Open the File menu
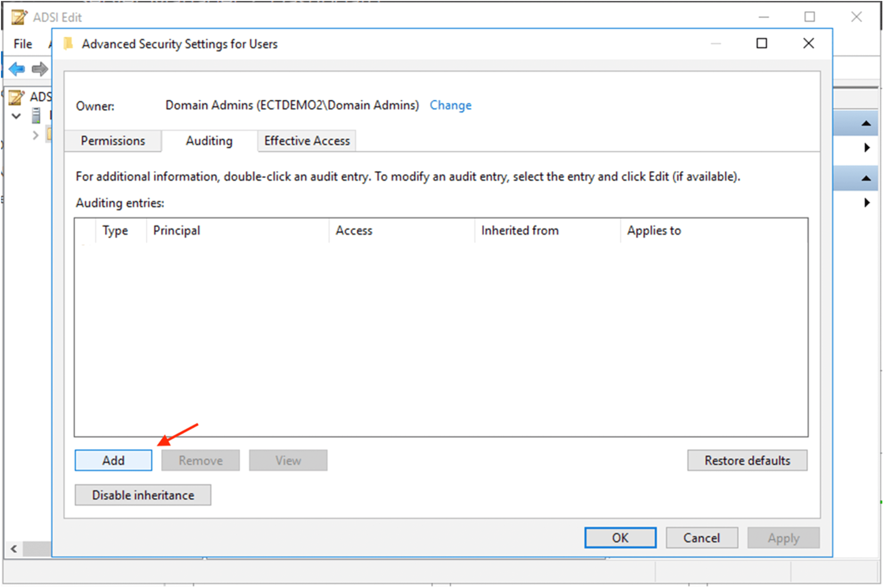The image size is (884, 588). pos(23,44)
